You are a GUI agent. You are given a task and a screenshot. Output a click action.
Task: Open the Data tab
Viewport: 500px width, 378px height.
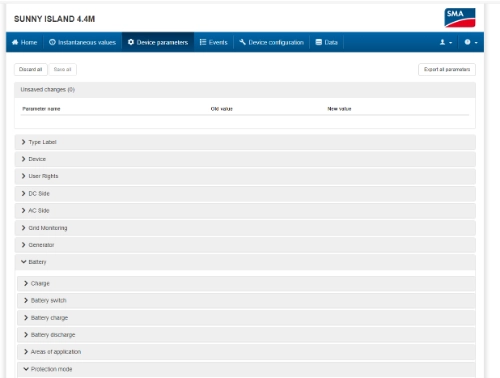326,42
